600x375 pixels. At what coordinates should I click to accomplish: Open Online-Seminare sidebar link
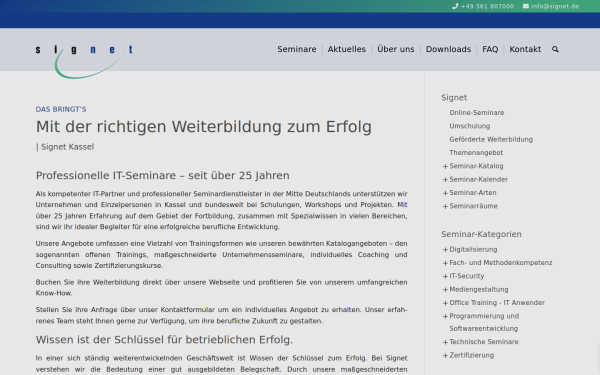coord(477,112)
